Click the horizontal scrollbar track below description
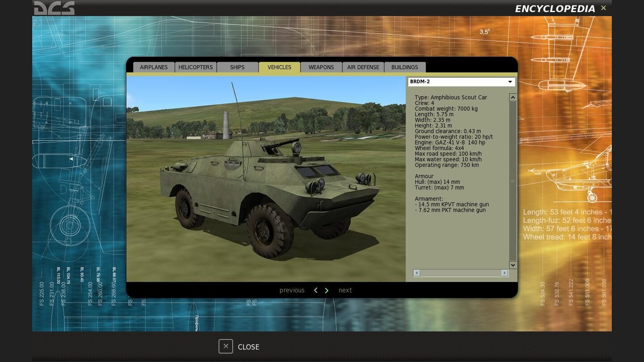644x362 pixels. tap(461, 273)
